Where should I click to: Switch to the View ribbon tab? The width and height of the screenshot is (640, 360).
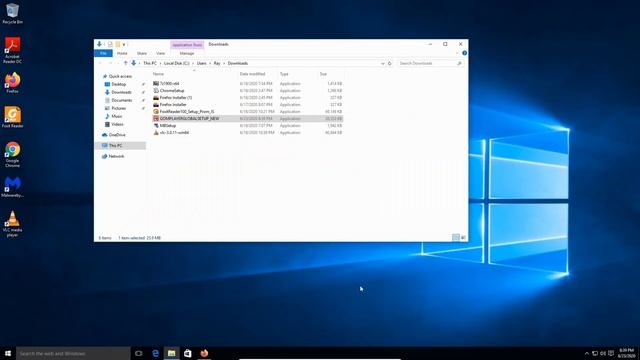pyautogui.click(x=160, y=53)
